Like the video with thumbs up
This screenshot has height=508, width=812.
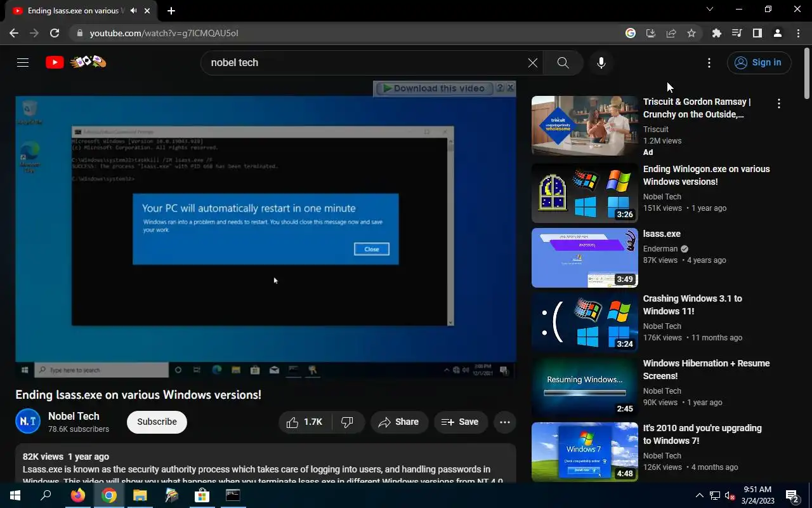pyautogui.click(x=305, y=422)
